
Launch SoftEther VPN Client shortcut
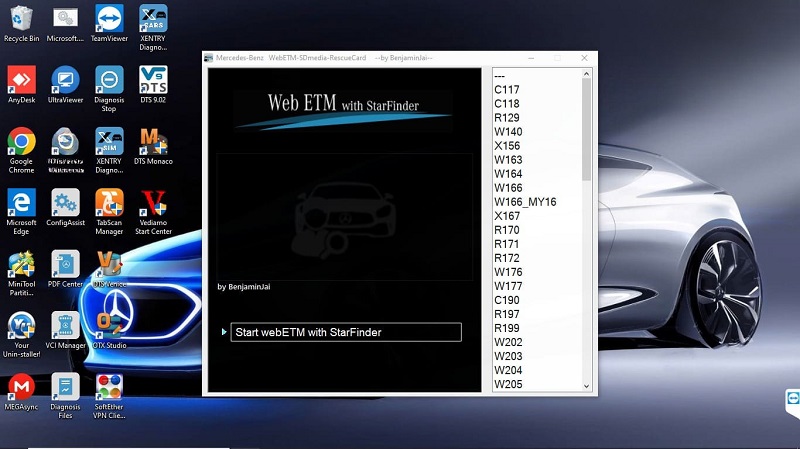click(x=109, y=396)
